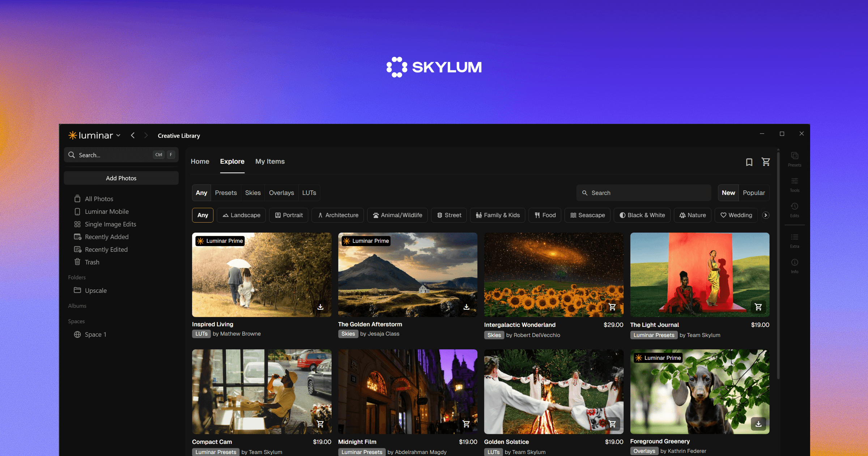The image size is (868, 456).
Task: Select the Family & Kids category chip
Action: (x=498, y=215)
